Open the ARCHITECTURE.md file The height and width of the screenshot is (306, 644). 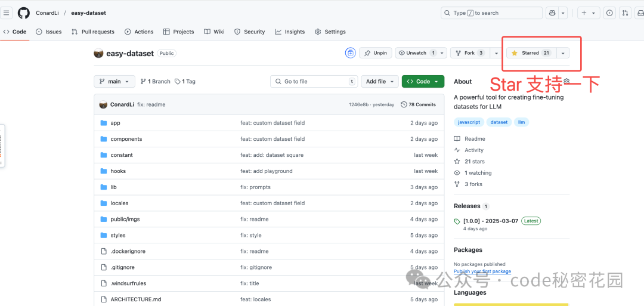[135, 299]
